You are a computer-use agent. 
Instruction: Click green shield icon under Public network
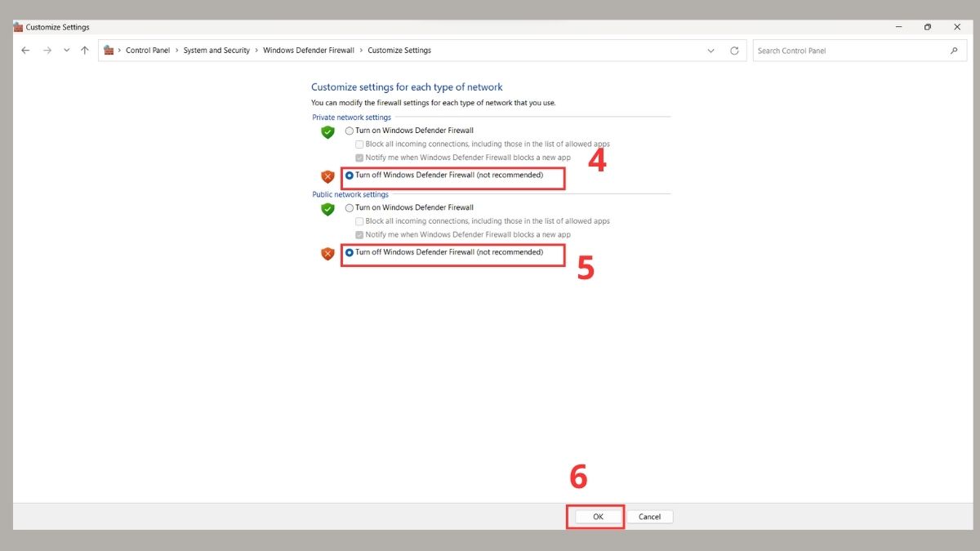click(327, 209)
